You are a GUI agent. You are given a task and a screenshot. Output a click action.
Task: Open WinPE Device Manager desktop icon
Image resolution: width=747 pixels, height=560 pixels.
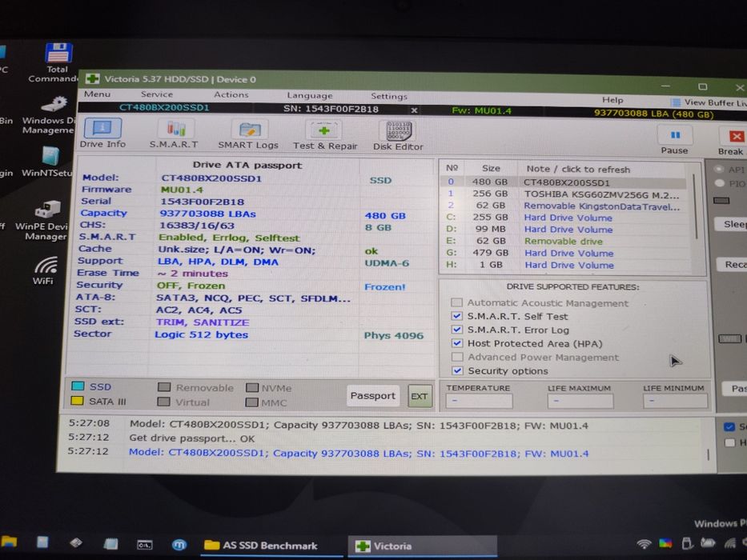point(43,221)
